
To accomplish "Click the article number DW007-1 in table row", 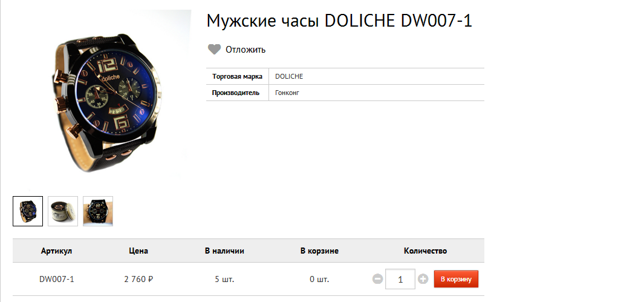I will click(x=57, y=279).
